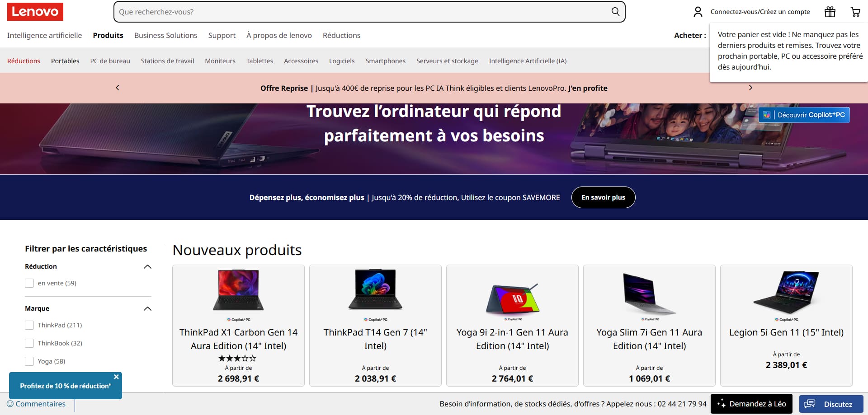Select the Logiciels category
This screenshot has width=868, height=415.
click(x=342, y=61)
